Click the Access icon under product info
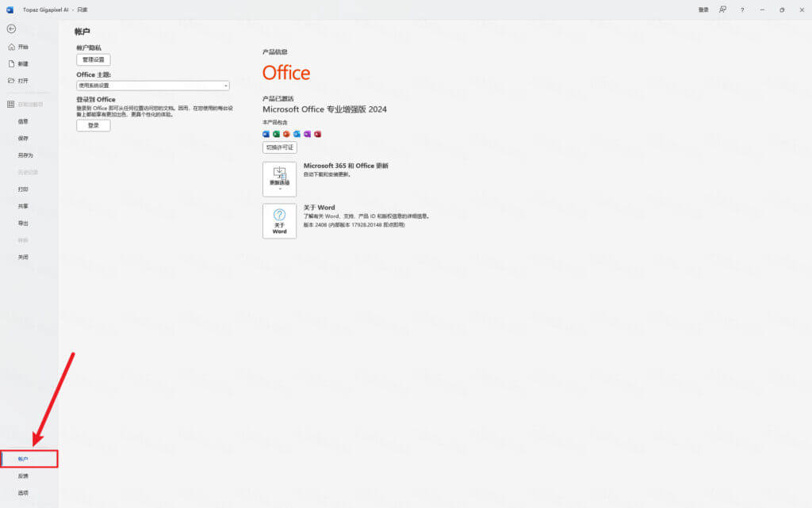The height and width of the screenshot is (508, 812). coord(317,134)
